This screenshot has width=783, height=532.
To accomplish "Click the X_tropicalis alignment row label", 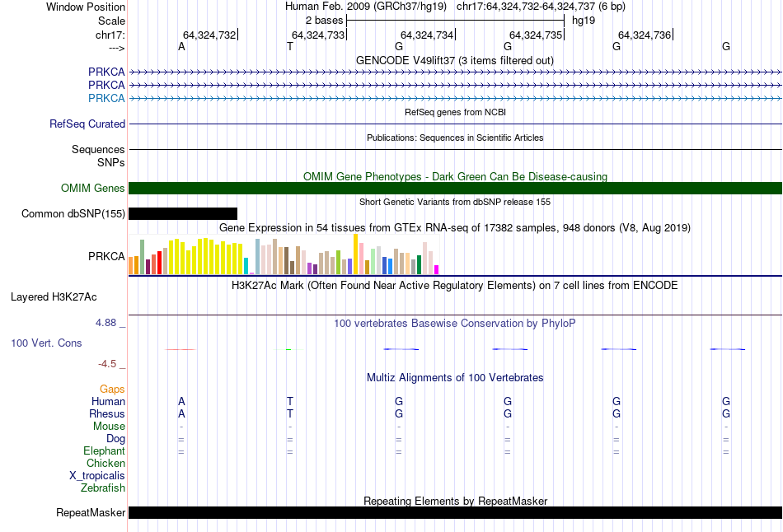I will (x=97, y=476).
